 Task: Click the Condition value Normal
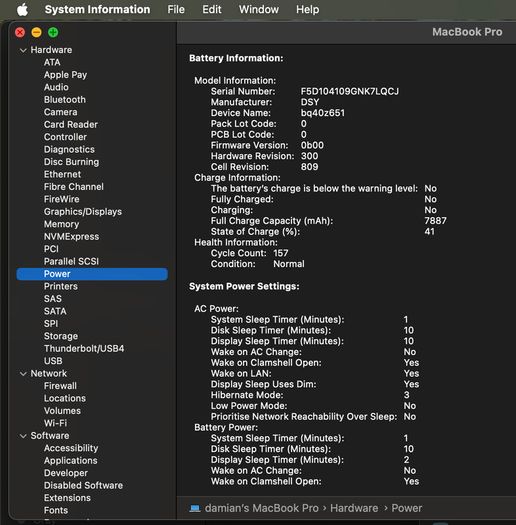tap(289, 264)
